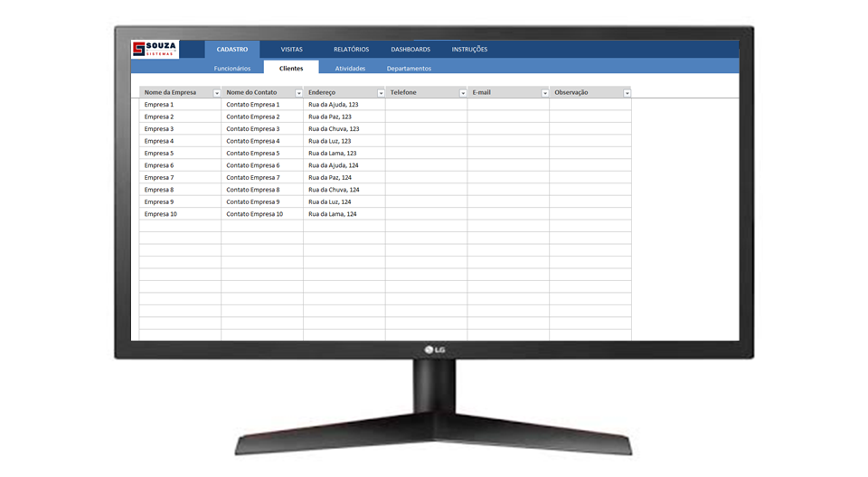Switch to the Atividades sub-tab
The image size is (868, 477).
coord(350,68)
